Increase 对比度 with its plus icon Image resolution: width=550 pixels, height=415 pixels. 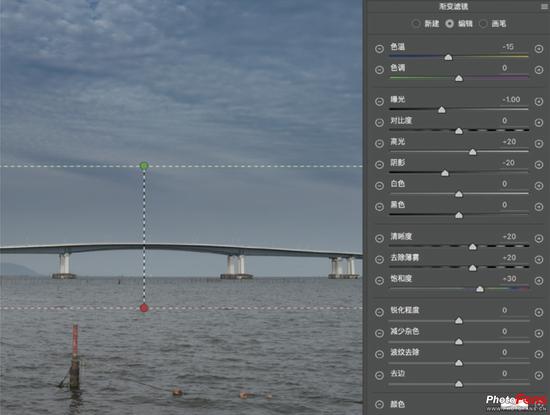[539, 122]
